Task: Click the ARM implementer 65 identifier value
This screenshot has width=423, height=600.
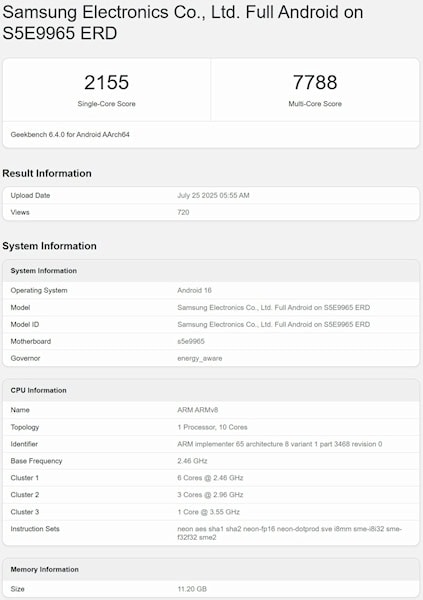Action: point(279,444)
